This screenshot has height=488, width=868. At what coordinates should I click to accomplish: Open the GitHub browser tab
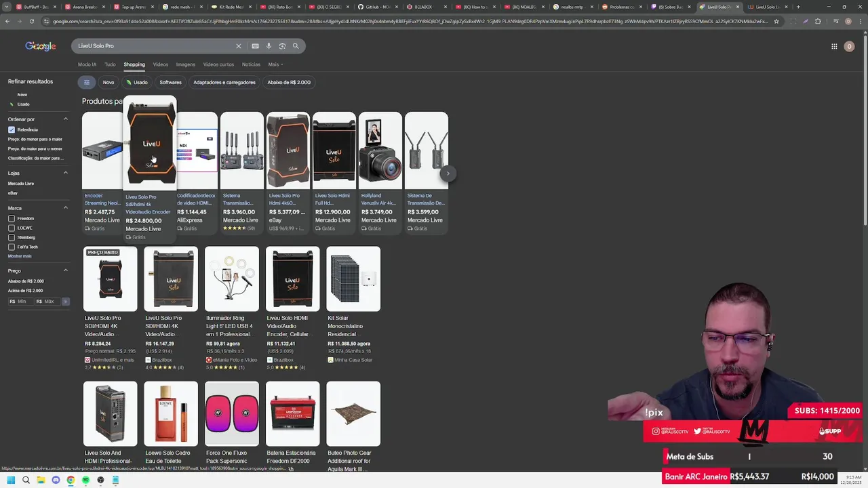click(377, 7)
